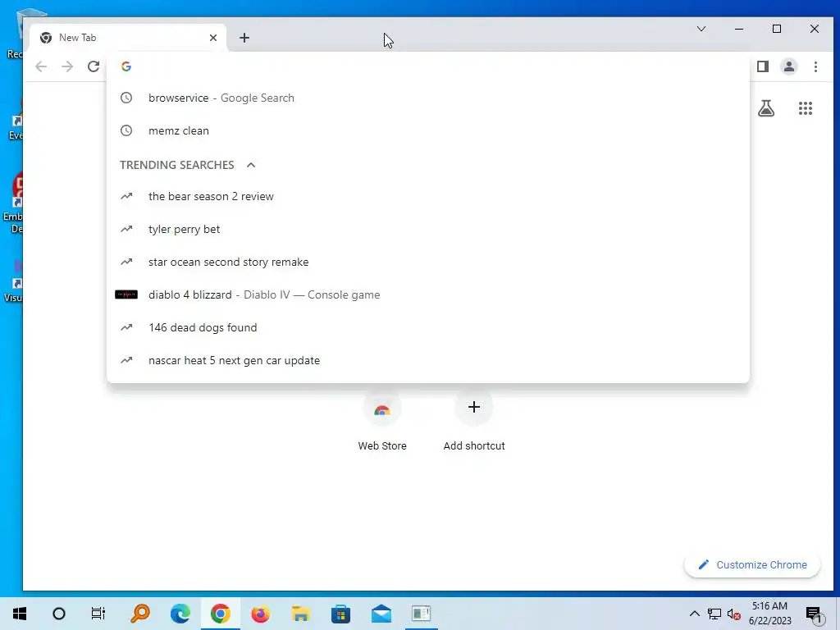Select '146 dead dogs found' suggestion
Screen dimensions: 840x630
[428, 327]
